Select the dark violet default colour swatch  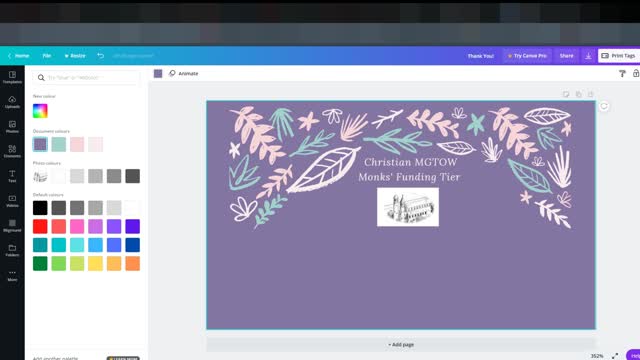133,227
